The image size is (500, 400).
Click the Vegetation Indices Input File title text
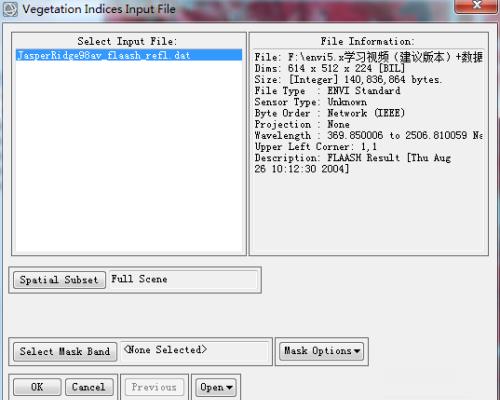(x=99, y=9)
